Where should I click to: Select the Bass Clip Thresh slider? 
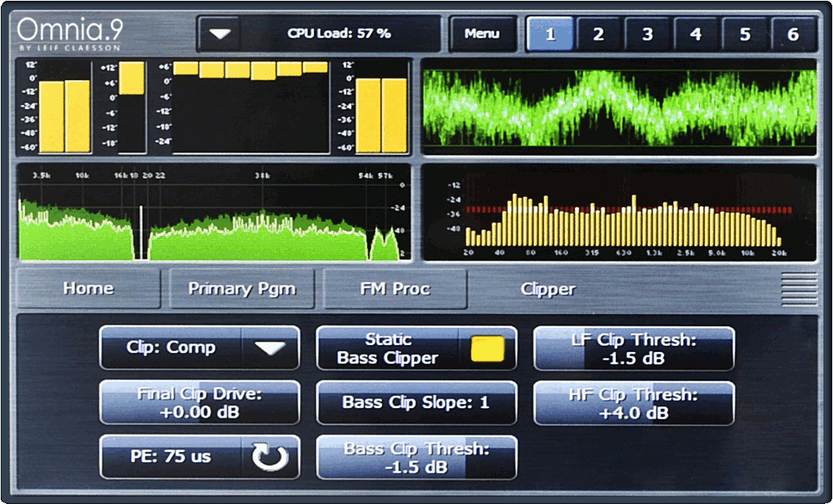pos(416,457)
